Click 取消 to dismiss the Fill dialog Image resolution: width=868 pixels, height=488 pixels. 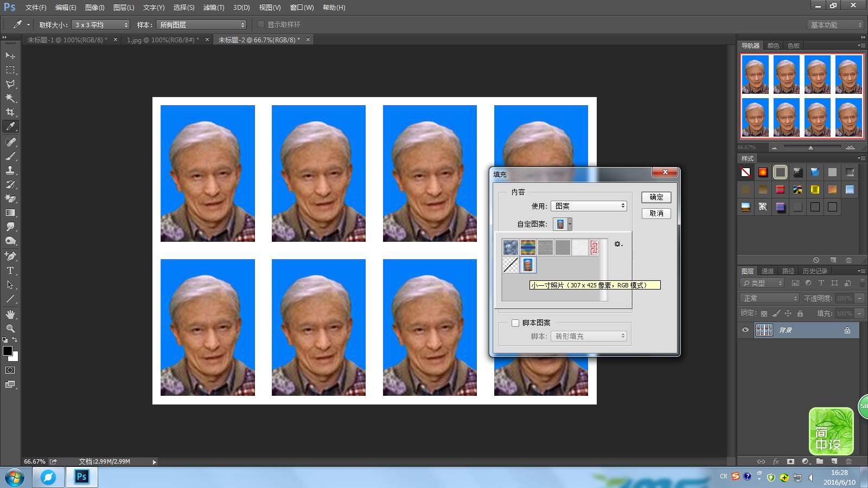(656, 213)
